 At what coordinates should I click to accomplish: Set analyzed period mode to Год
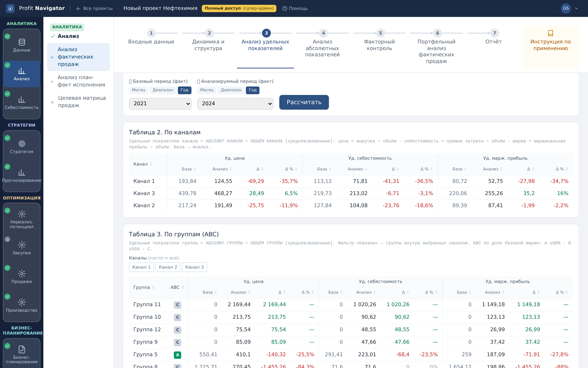pyautogui.click(x=253, y=90)
